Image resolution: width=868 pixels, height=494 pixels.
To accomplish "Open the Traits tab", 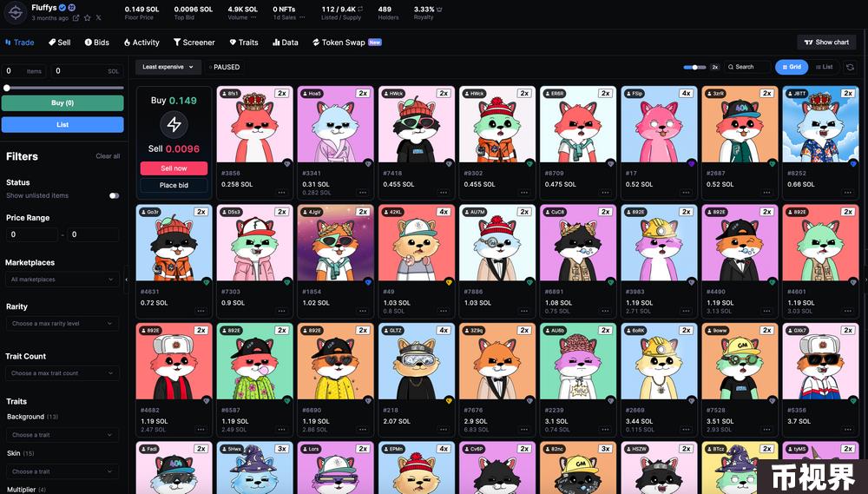I will 244,42.
